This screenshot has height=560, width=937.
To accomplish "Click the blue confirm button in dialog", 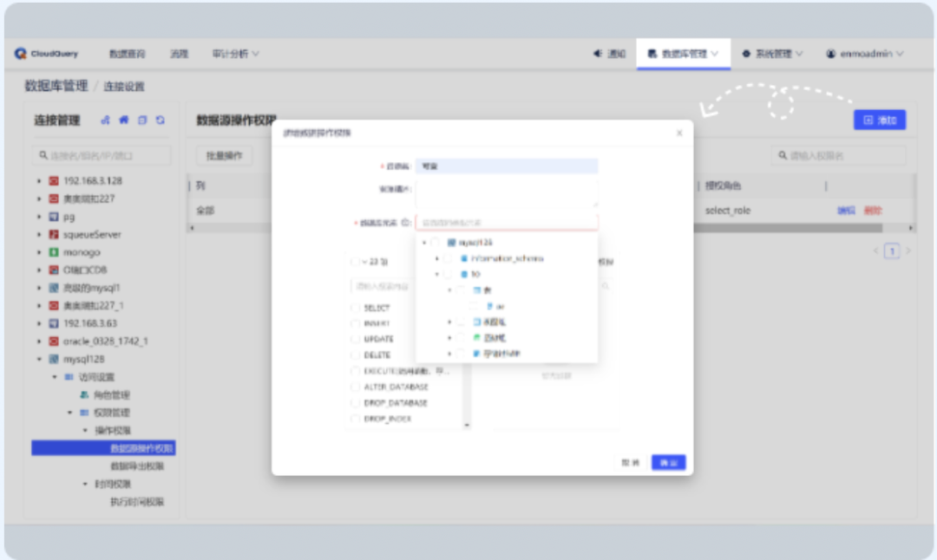I will (x=668, y=463).
